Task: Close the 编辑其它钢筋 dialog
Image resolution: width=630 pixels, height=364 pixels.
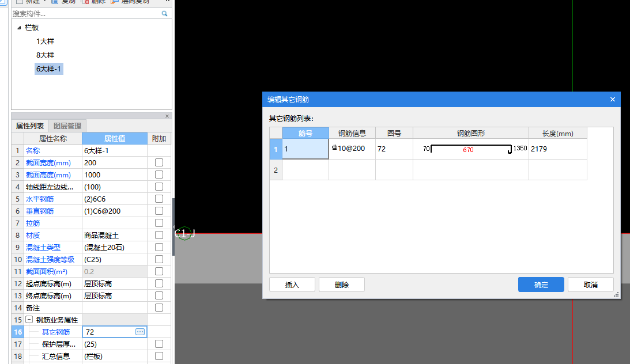Action: coord(612,100)
